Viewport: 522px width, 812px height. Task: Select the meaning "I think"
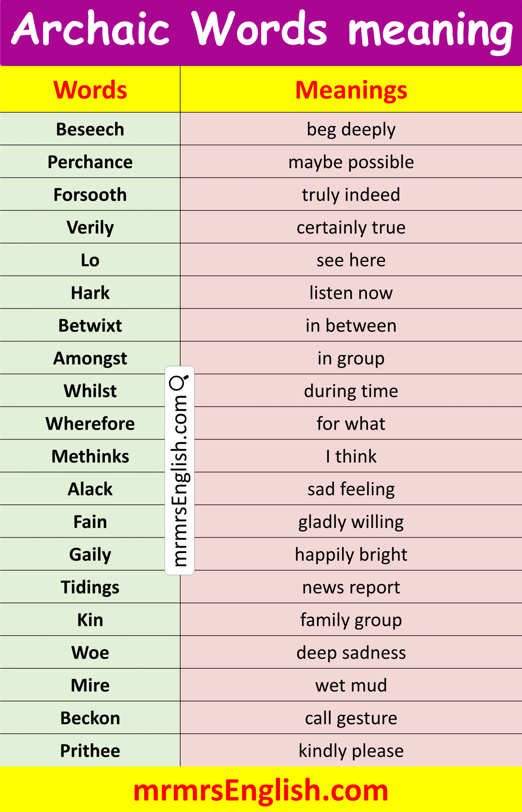point(351,456)
